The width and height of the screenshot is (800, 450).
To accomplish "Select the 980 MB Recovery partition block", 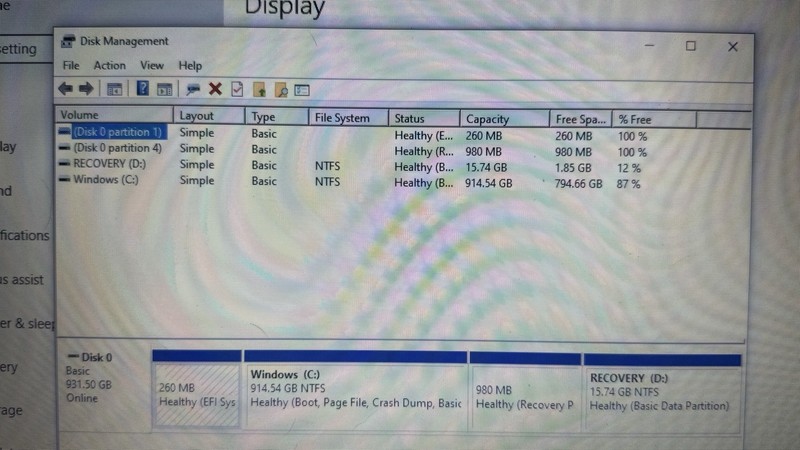I will coord(526,392).
